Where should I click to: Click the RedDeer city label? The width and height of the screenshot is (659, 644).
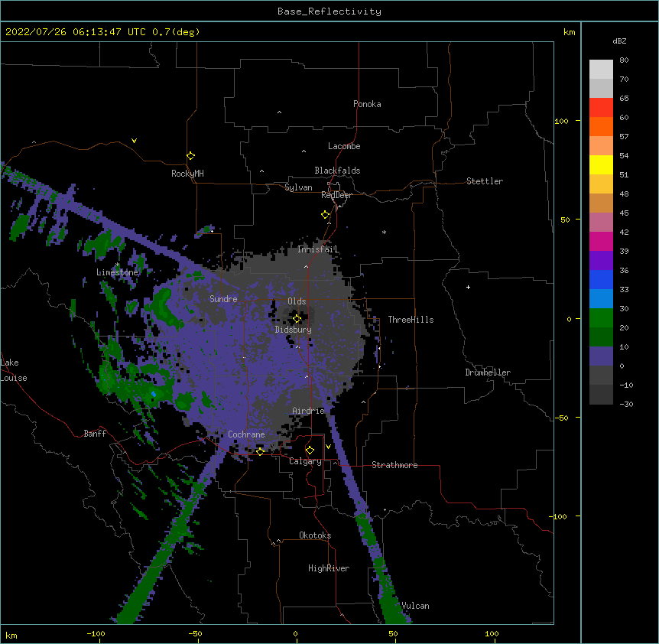pos(336,195)
